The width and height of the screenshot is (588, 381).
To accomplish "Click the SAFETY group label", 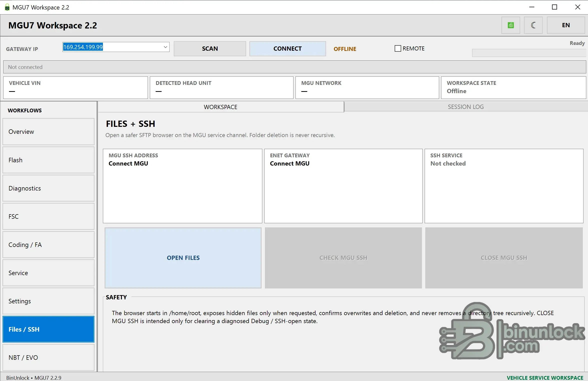I will [116, 297].
